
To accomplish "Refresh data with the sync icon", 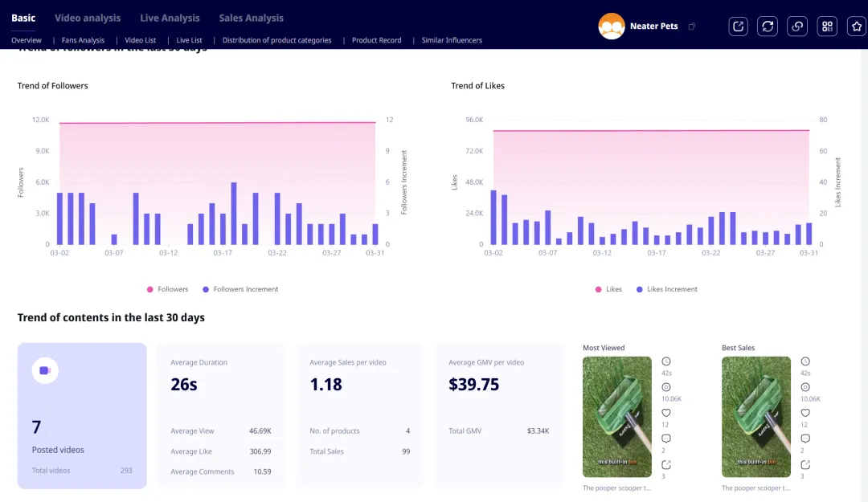I will click(768, 27).
